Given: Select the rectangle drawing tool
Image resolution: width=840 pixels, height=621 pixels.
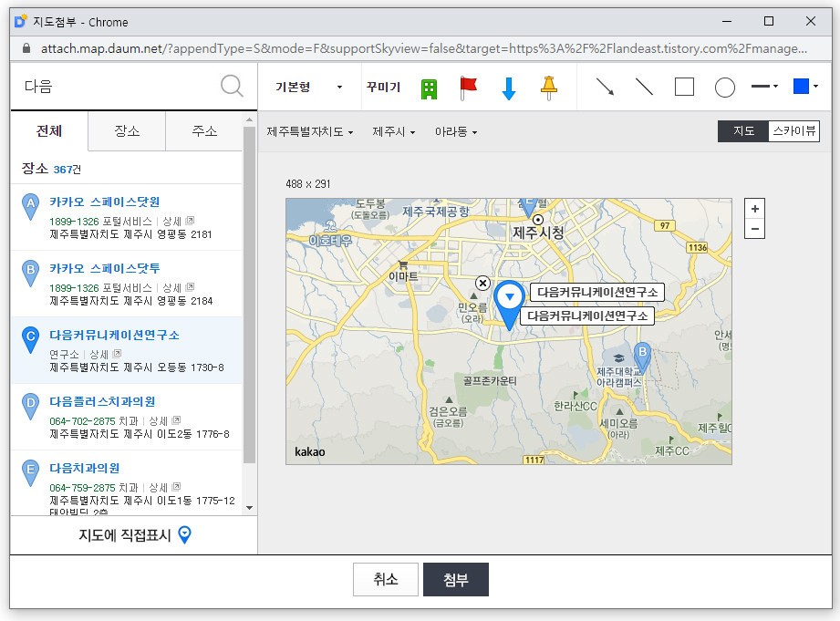Looking at the screenshot, I should coord(684,87).
